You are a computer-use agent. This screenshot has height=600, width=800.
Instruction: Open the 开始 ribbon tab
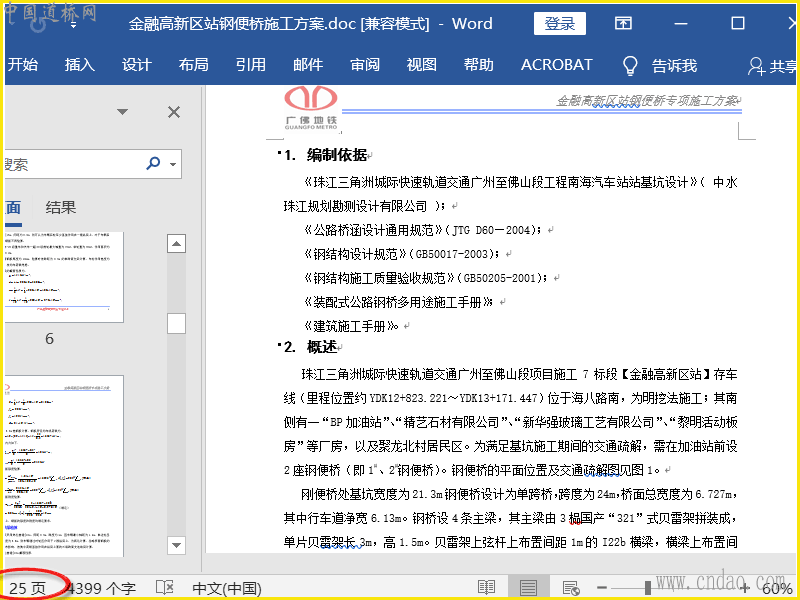22,65
